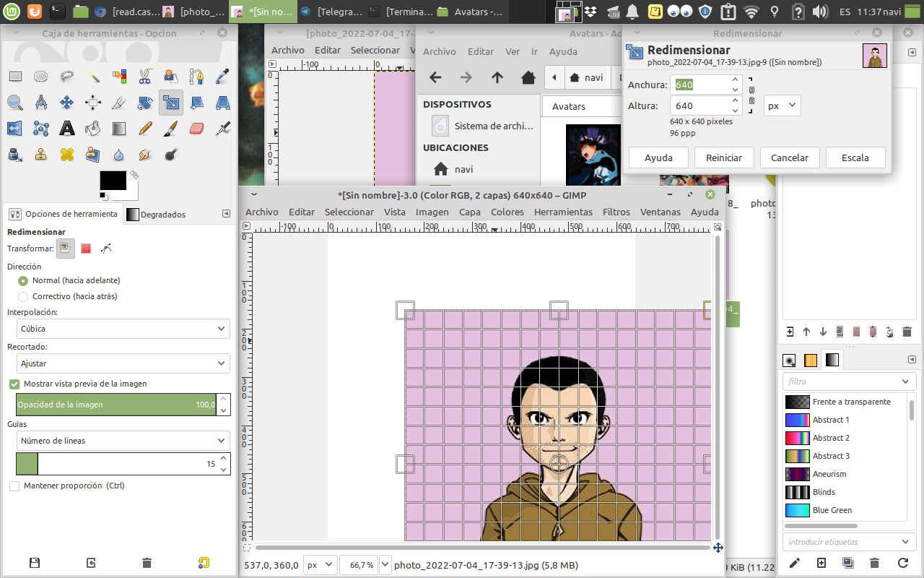Select the Move tool

tap(67, 103)
